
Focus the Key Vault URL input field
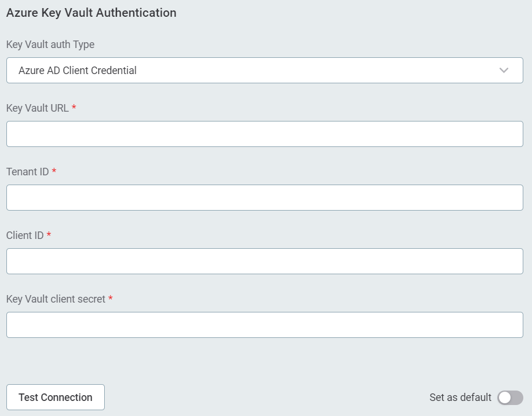pyautogui.click(x=265, y=134)
